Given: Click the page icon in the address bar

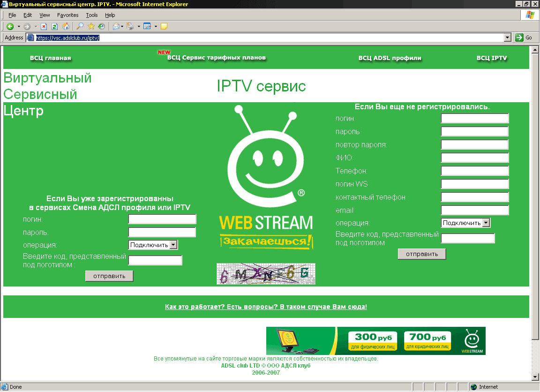Looking at the screenshot, I should point(30,38).
